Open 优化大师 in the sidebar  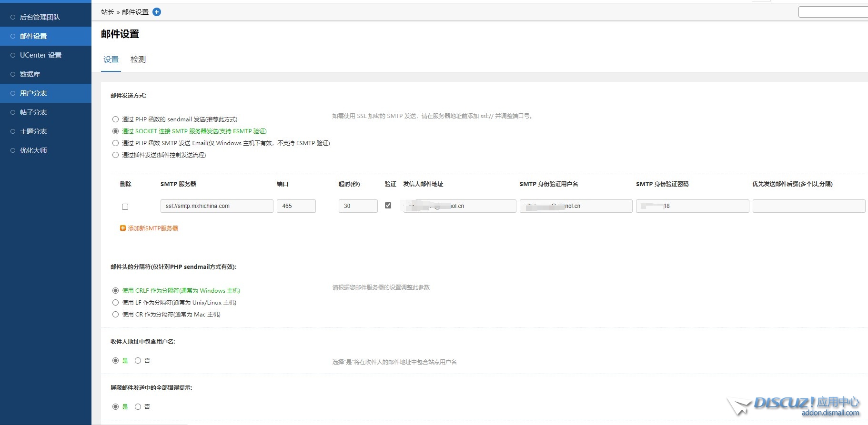[x=46, y=150]
